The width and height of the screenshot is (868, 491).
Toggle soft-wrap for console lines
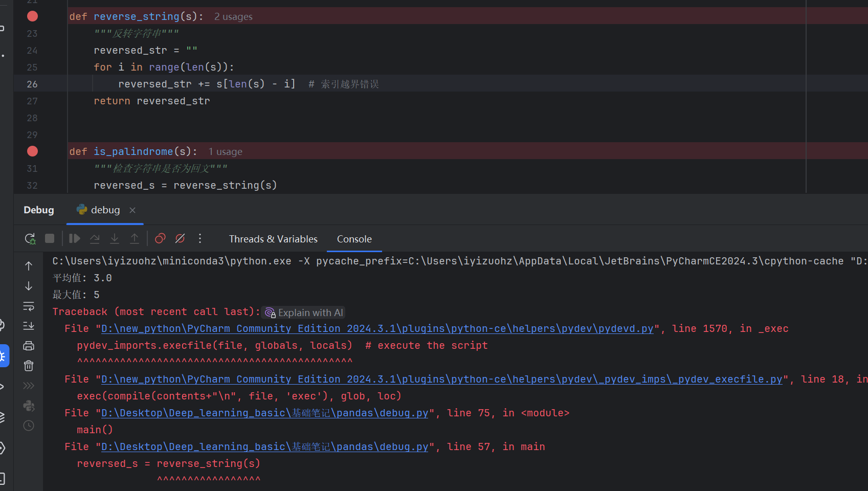pyautogui.click(x=29, y=307)
